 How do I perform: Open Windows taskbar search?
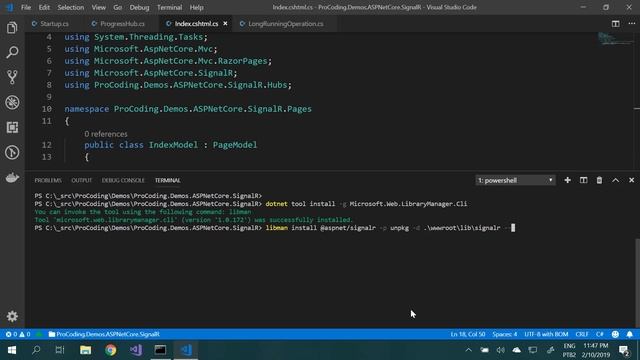pyautogui.click(x=36, y=350)
